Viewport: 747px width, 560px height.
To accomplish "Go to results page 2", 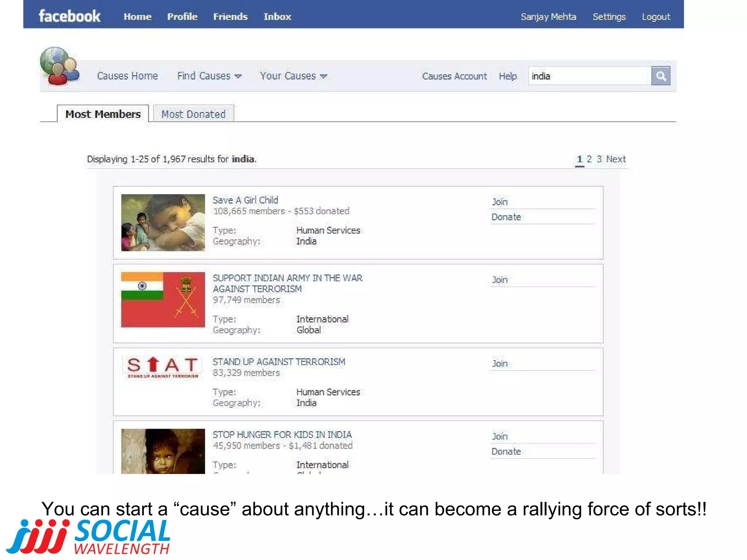I will [589, 159].
